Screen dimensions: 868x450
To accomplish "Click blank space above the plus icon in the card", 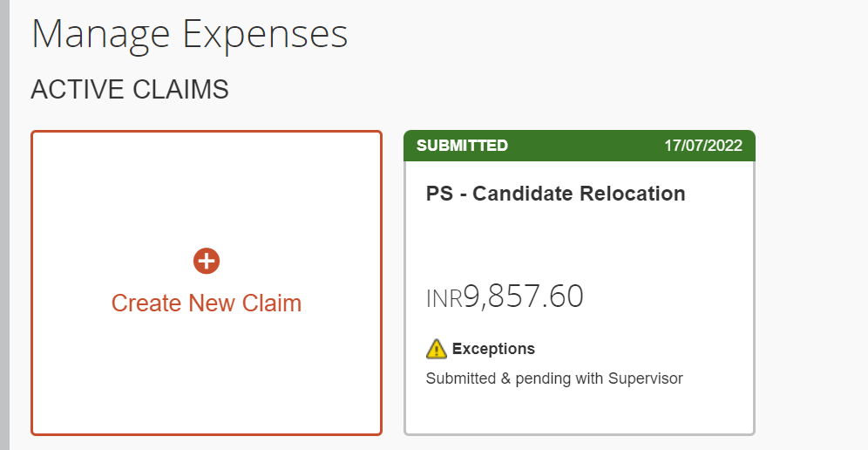I will pos(207,188).
